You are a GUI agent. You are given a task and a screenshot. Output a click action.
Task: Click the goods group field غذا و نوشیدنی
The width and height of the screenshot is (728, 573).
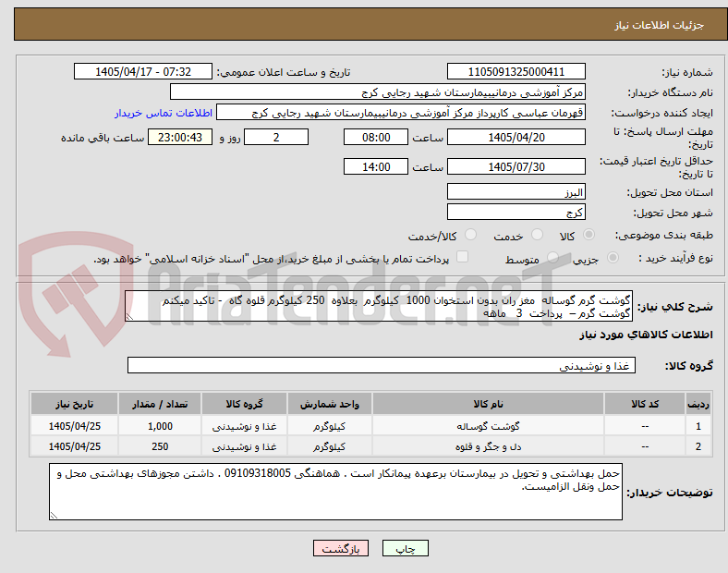382,365
